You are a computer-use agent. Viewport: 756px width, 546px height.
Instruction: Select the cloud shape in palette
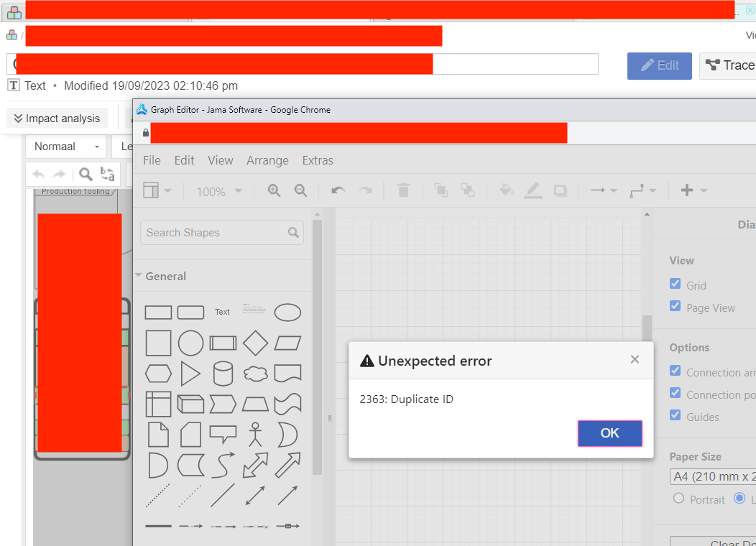tap(255, 374)
